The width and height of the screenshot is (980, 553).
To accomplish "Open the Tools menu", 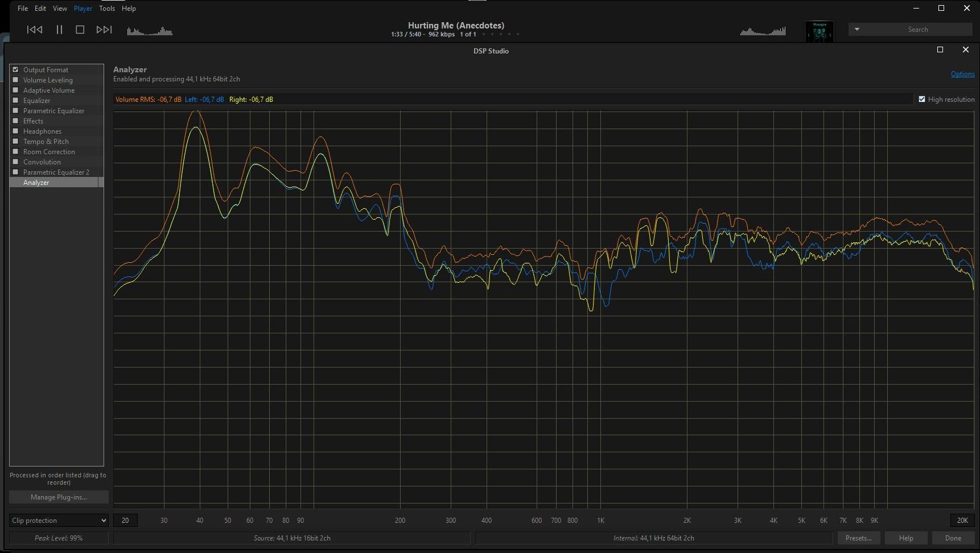I will coord(107,9).
